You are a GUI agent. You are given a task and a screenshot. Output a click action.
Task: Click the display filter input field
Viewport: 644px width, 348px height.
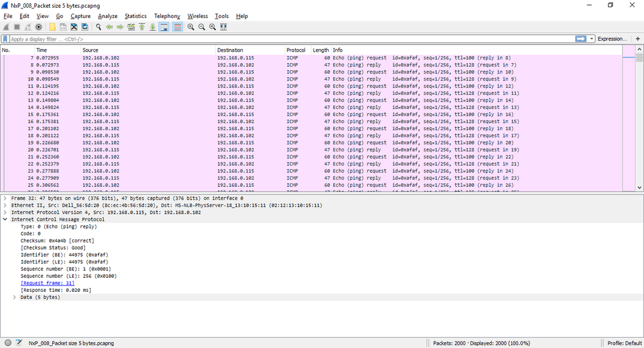(x=291, y=39)
